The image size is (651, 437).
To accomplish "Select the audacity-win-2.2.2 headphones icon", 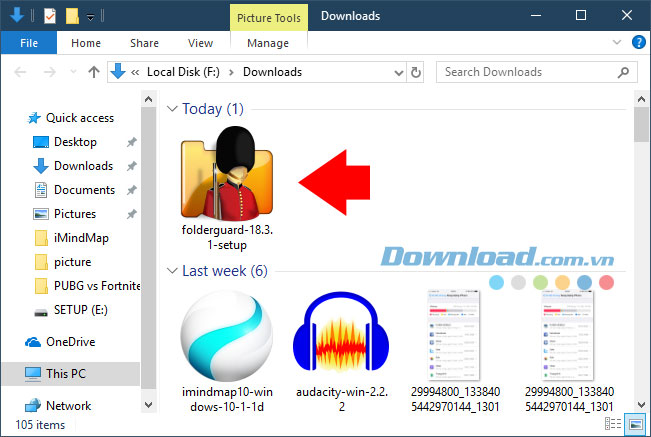I will 341,332.
